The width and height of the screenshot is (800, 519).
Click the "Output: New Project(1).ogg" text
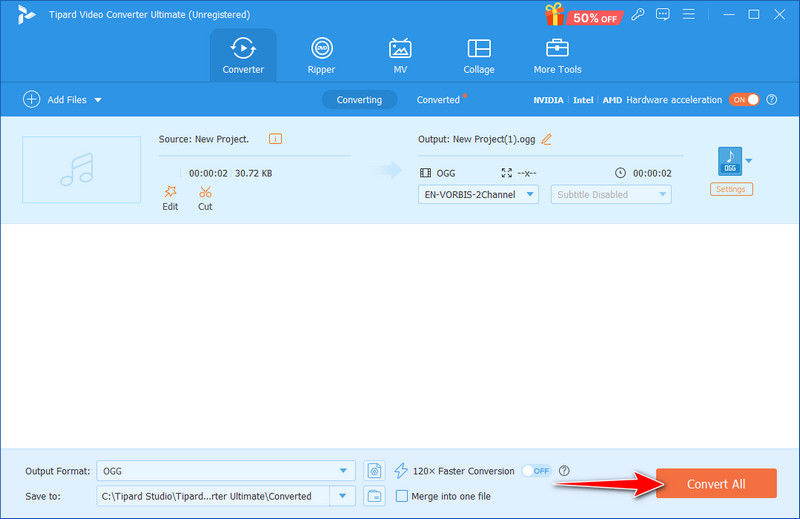pyautogui.click(x=477, y=139)
